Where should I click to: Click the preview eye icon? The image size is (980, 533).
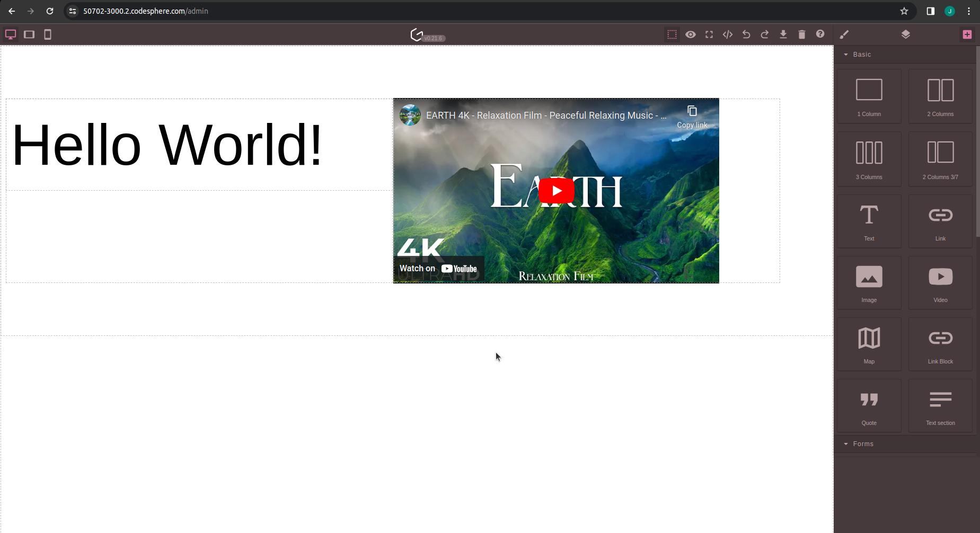click(x=691, y=34)
